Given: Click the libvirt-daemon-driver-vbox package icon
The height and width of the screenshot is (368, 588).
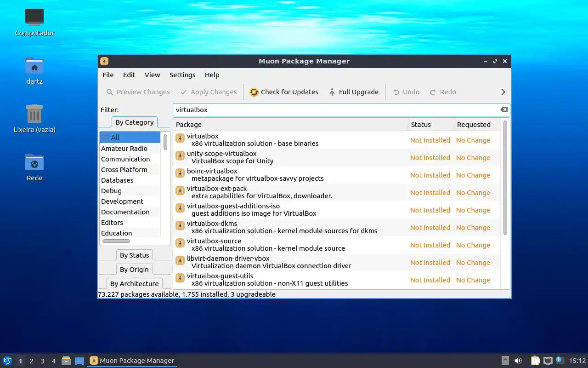Looking at the screenshot, I should [180, 260].
